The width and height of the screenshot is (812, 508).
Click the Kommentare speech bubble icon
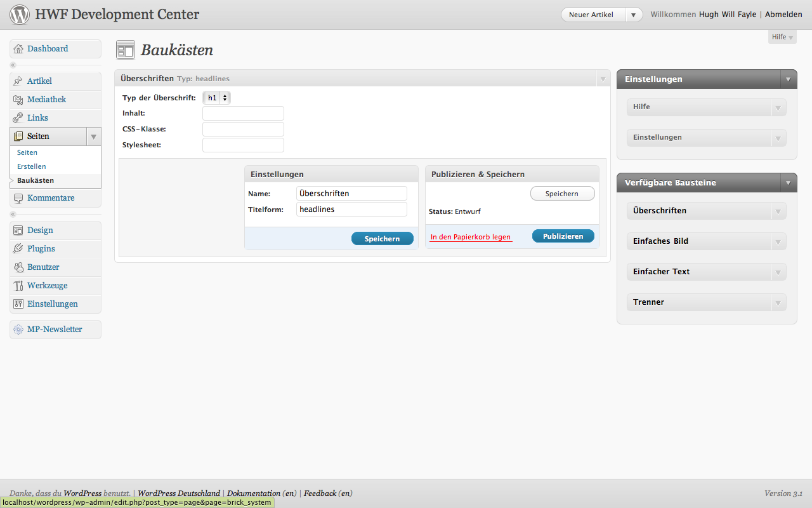(x=18, y=198)
